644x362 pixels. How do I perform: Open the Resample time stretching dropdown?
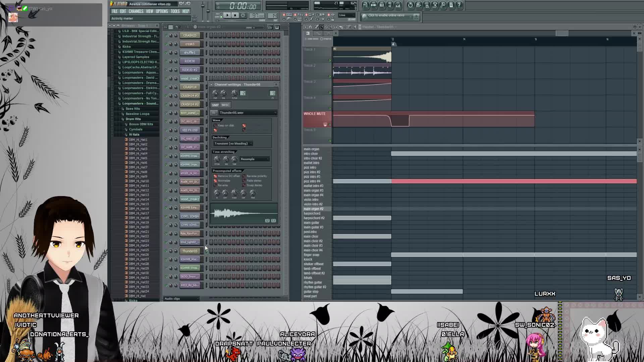tap(255, 159)
